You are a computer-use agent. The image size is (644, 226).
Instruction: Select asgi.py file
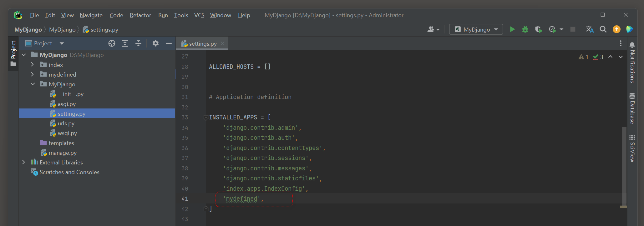(x=63, y=104)
